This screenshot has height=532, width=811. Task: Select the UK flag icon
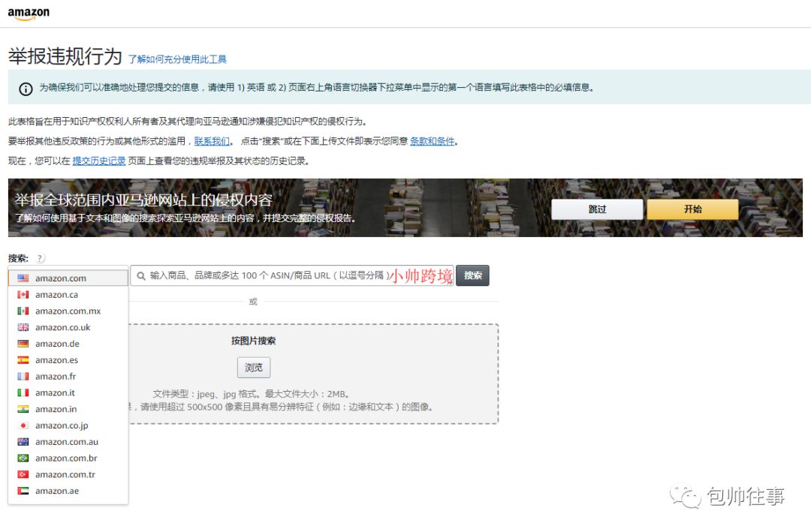click(23, 327)
